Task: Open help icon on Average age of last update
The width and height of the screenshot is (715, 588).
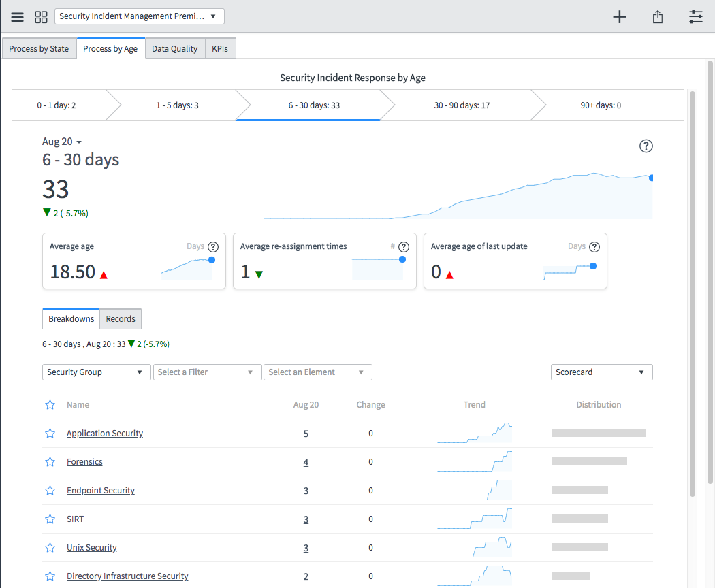Action: (594, 246)
